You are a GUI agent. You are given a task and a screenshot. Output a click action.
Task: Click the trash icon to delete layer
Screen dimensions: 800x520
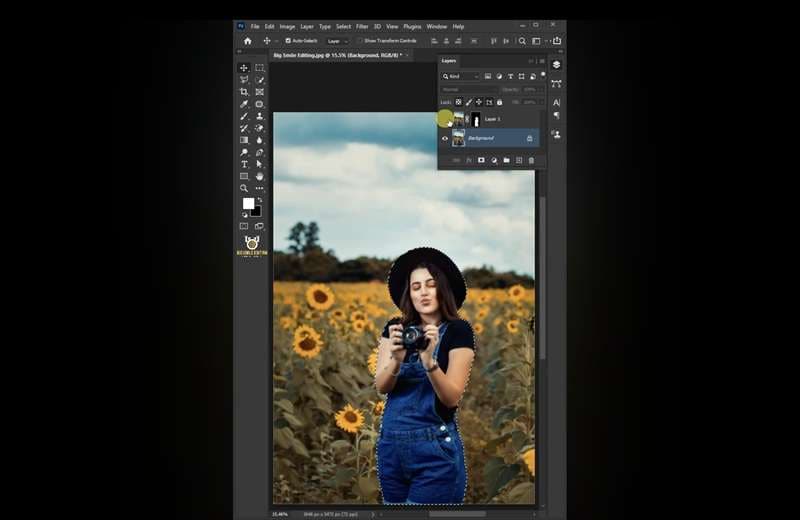531,160
